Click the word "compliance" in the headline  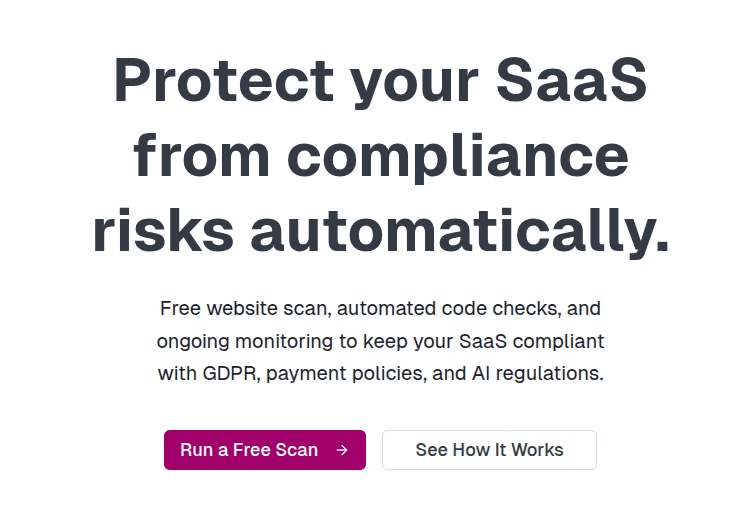[x=458, y=156]
